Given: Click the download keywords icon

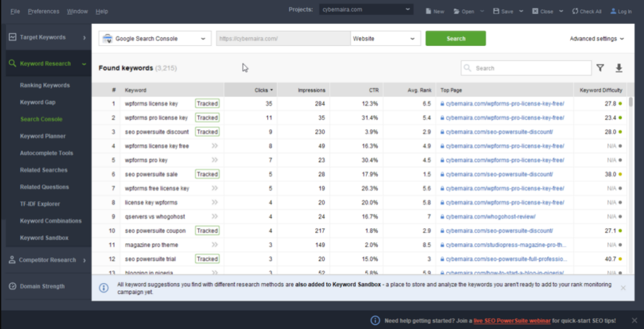Looking at the screenshot, I should (619, 68).
